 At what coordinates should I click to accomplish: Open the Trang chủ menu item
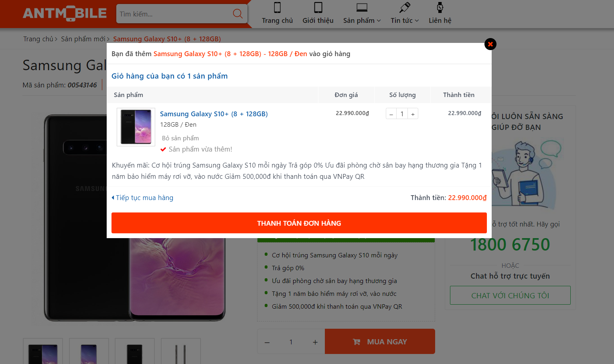(x=277, y=20)
